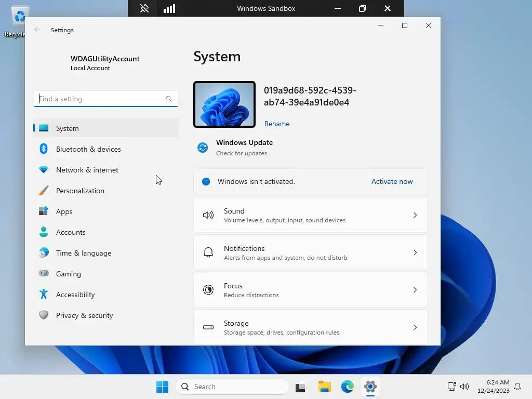Launch File Explorer from taskbar
The height and width of the screenshot is (399, 532).
tap(324, 387)
